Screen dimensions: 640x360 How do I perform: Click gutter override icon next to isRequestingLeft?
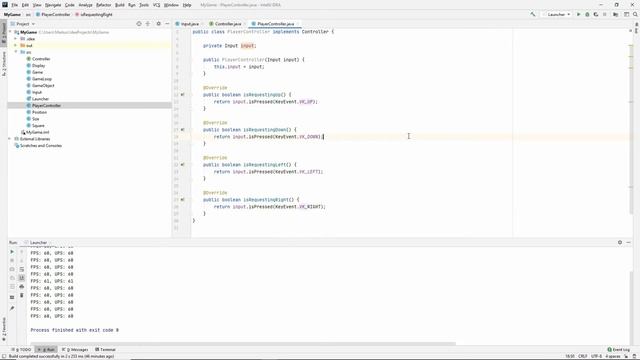[x=182, y=164]
